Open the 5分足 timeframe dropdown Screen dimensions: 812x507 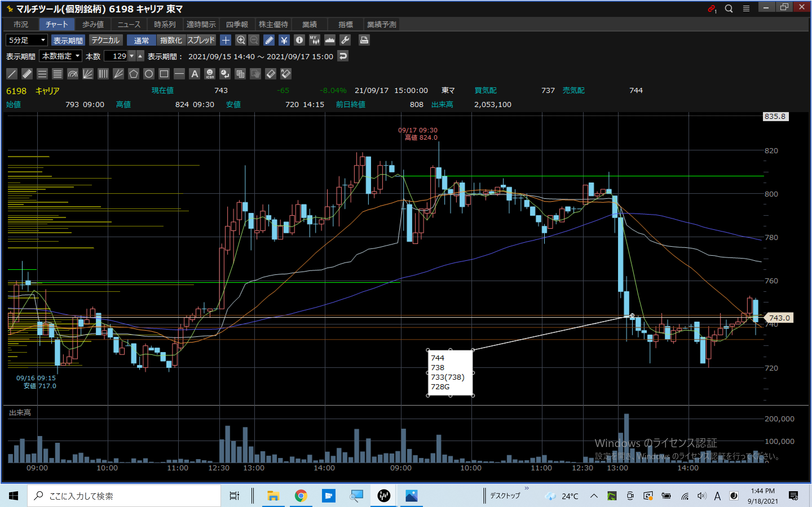click(27, 40)
